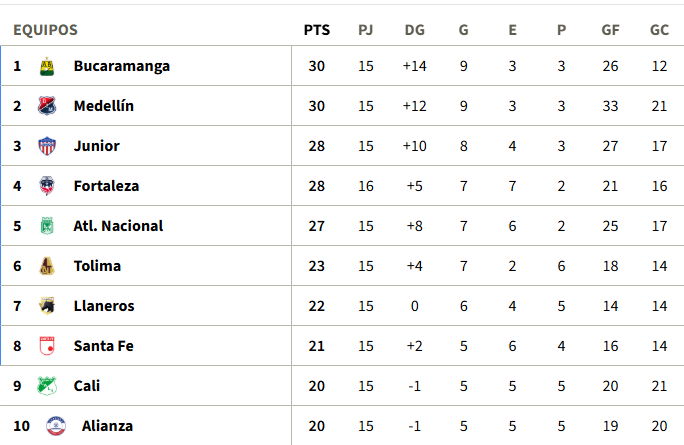
Task: Click the Bucaramanga team crest icon
Action: pyautogui.click(x=46, y=66)
